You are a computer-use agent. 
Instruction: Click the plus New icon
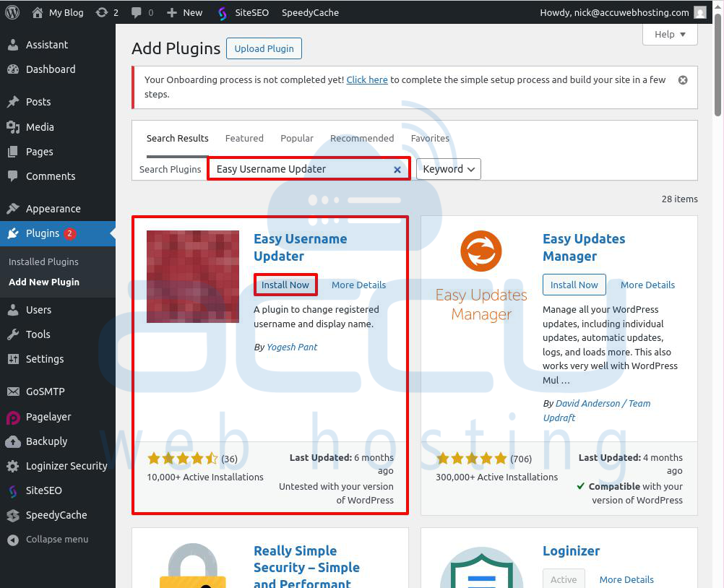click(x=172, y=12)
